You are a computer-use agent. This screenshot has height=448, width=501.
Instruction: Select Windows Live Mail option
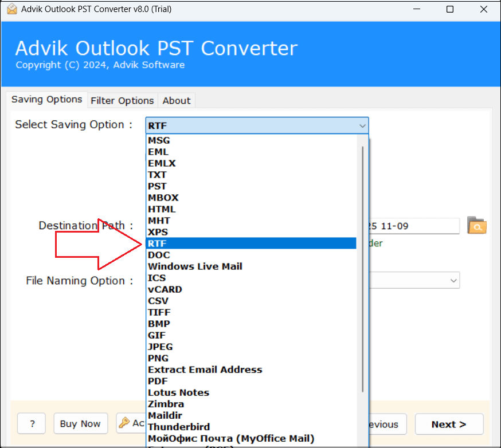[251, 266]
